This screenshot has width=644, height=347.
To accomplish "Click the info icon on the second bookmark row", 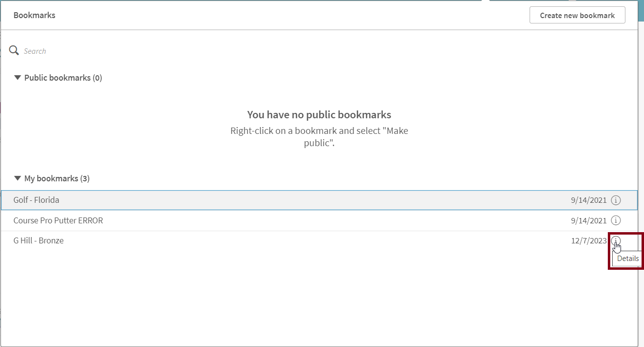I will 616,220.
